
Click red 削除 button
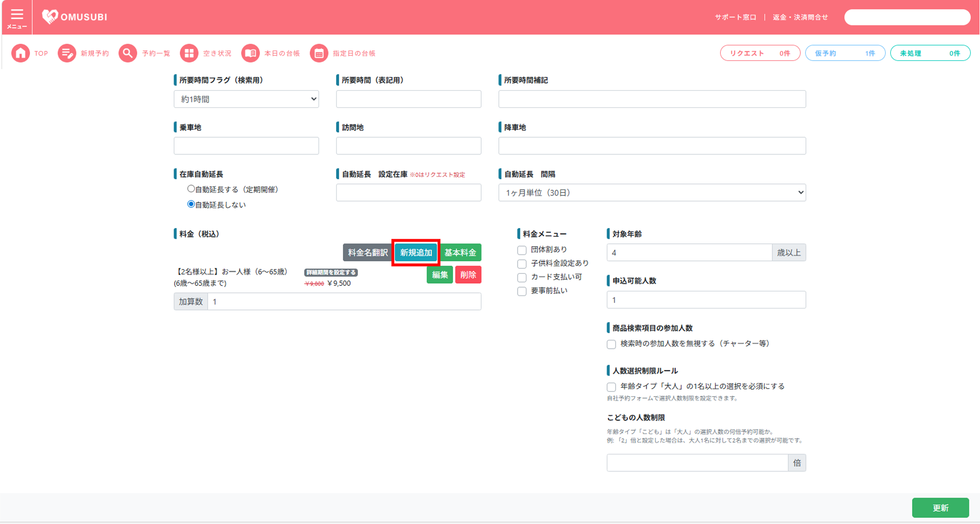tap(468, 275)
